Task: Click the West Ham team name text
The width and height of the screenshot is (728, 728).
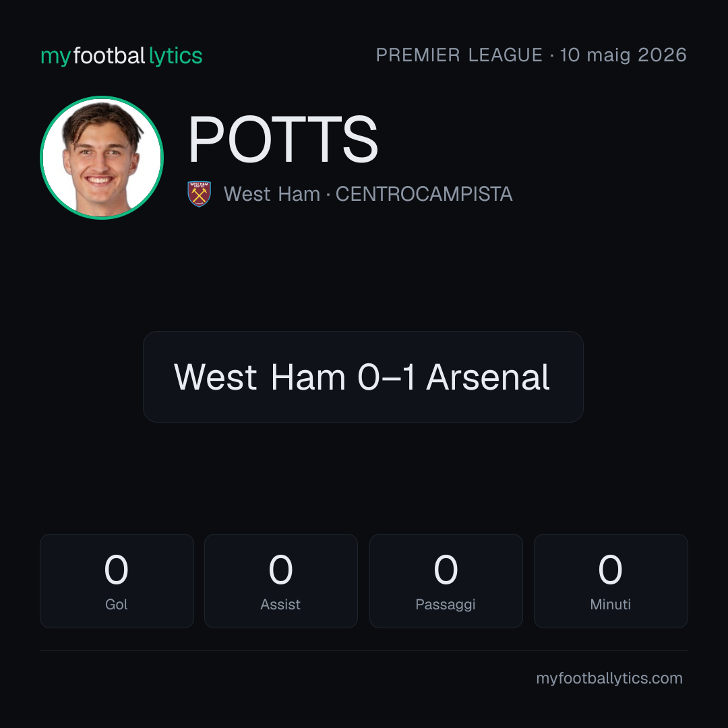Action: 272,194
